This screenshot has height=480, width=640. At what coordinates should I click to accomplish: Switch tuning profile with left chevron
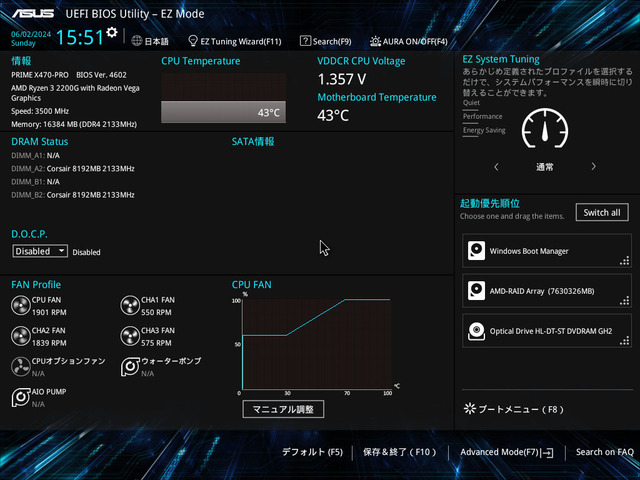tap(496, 167)
